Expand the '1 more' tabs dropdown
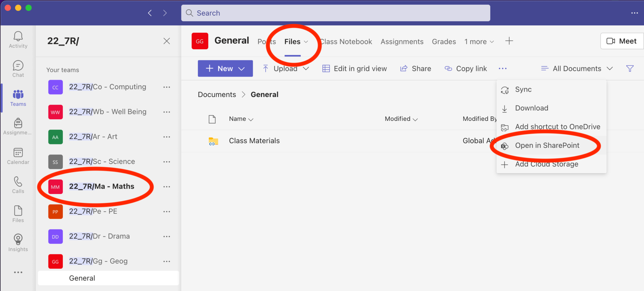 click(479, 41)
